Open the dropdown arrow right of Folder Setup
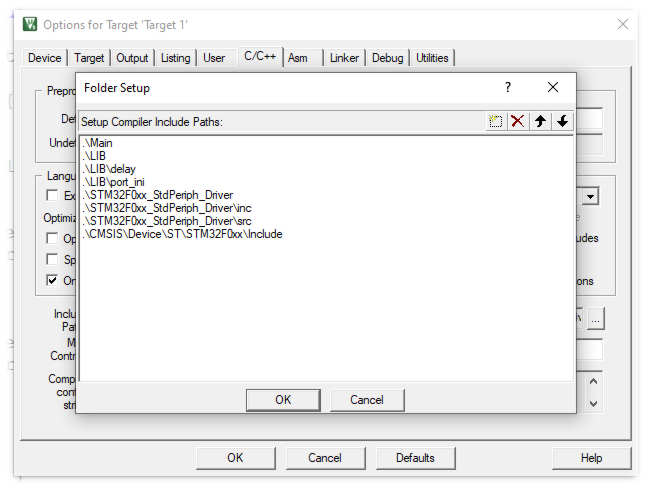This screenshot has width=648, height=490. [591, 197]
